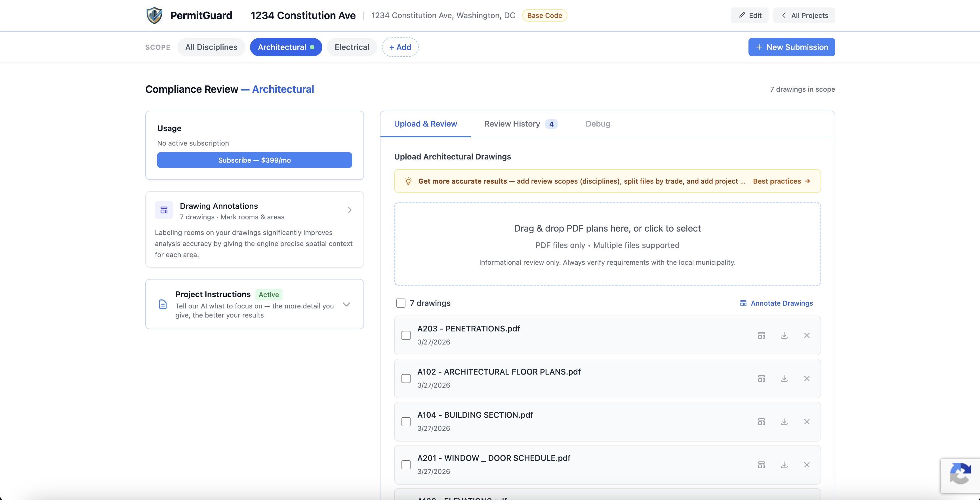Screen dimensions: 980x500
Task: Click New Submission button
Action: click(792, 47)
